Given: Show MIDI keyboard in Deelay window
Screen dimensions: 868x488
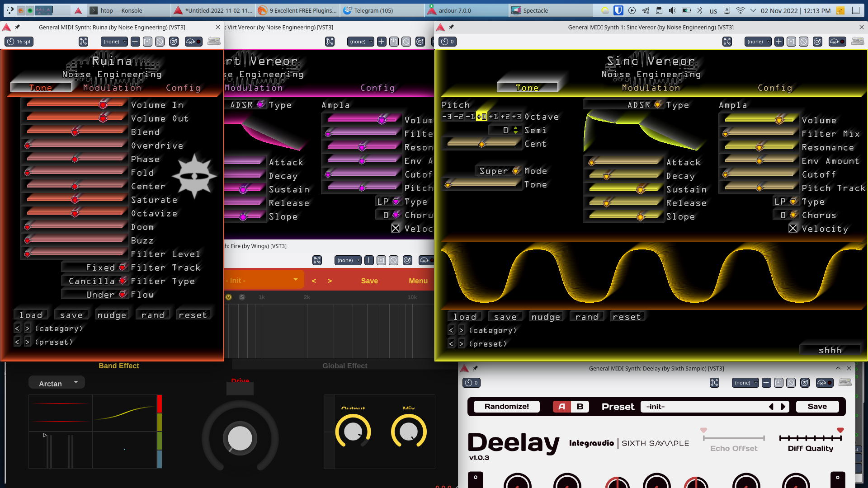Looking at the screenshot, I should [x=845, y=383].
